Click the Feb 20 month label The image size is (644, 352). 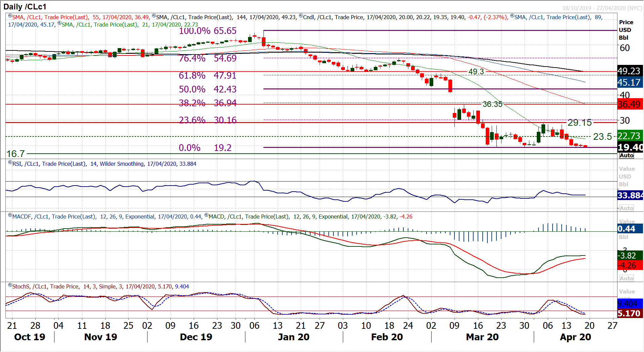click(387, 337)
